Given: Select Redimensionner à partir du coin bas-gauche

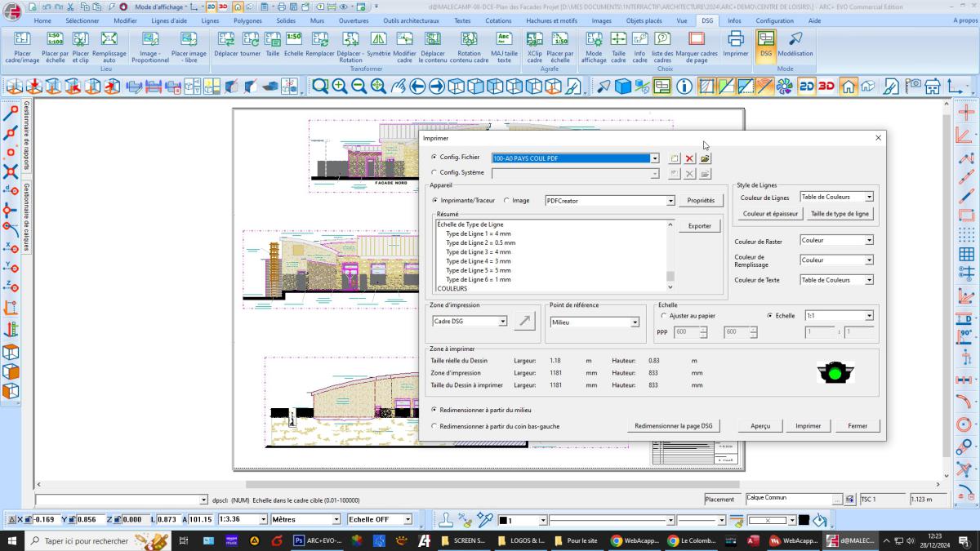Looking at the screenshot, I should [x=434, y=426].
